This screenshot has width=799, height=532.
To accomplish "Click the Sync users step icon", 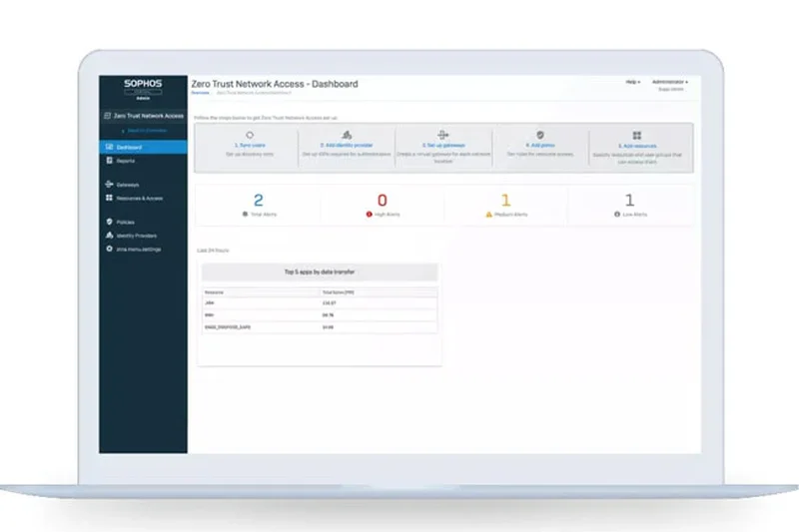I will [248, 135].
